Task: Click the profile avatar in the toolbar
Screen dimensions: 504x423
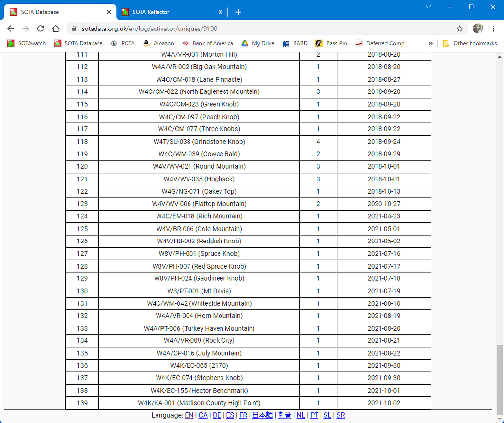Action: pyautogui.click(x=478, y=29)
